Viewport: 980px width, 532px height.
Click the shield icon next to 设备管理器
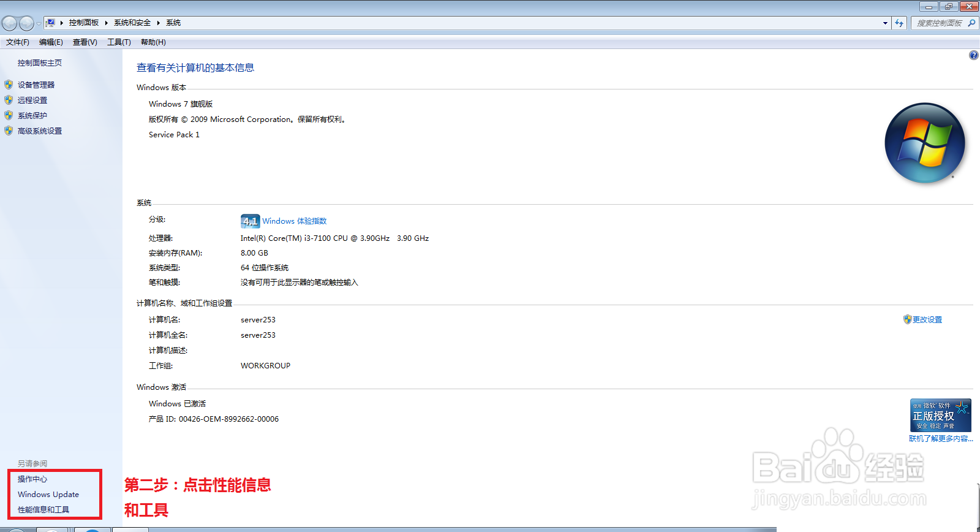coord(9,85)
